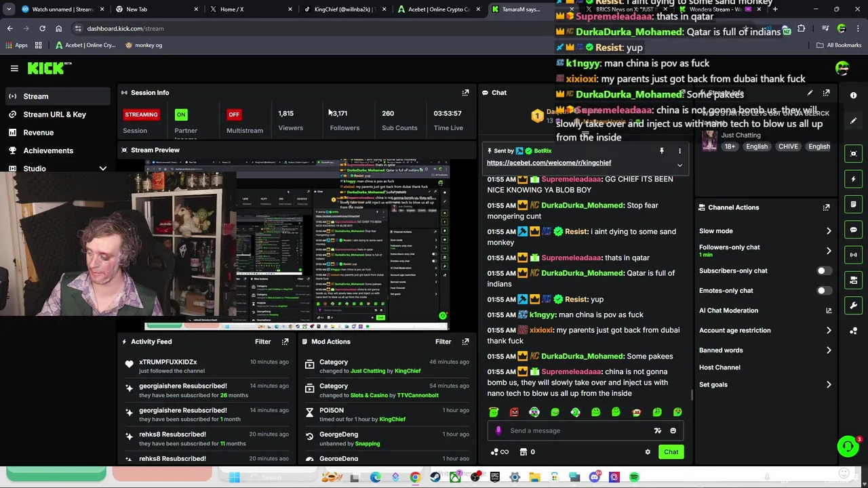This screenshot has width=868, height=488.
Task: Open the green support headset bubble
Action: [848, 446]
